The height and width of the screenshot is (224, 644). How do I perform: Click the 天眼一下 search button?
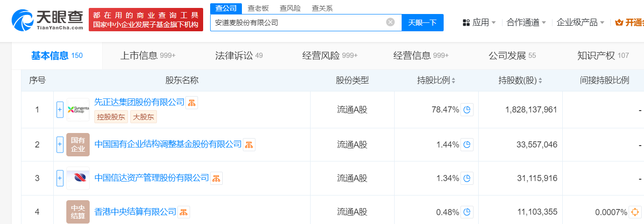pyautogui.click(x=423, y=22)
